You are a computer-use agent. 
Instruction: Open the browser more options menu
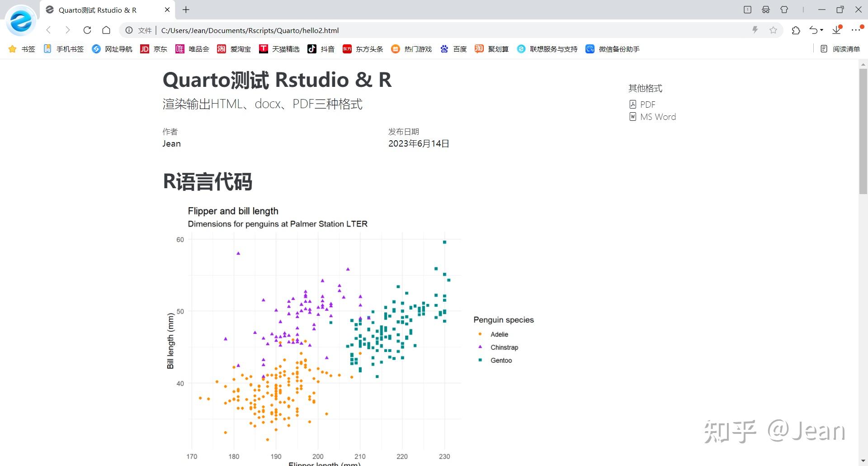click(857, 30)
